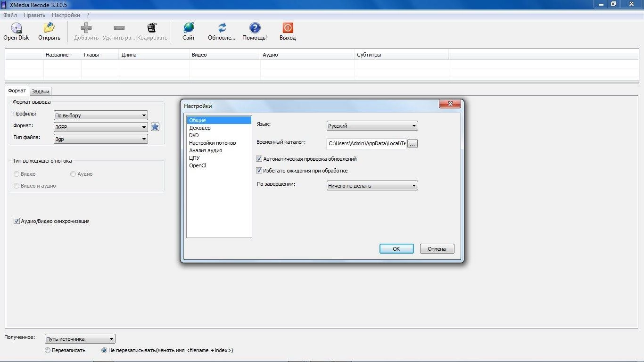Open the Править menu
Viewport: 644px width, 362px height.
34,15
